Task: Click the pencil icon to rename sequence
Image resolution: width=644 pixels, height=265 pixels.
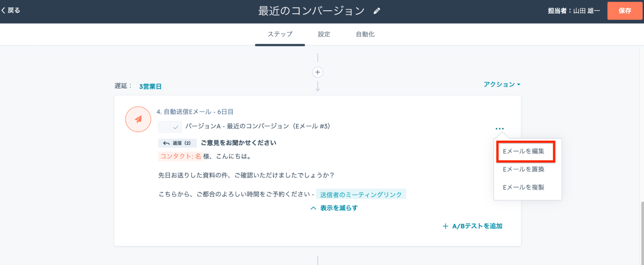Action: pyautogui.click(x=377, y=11)
